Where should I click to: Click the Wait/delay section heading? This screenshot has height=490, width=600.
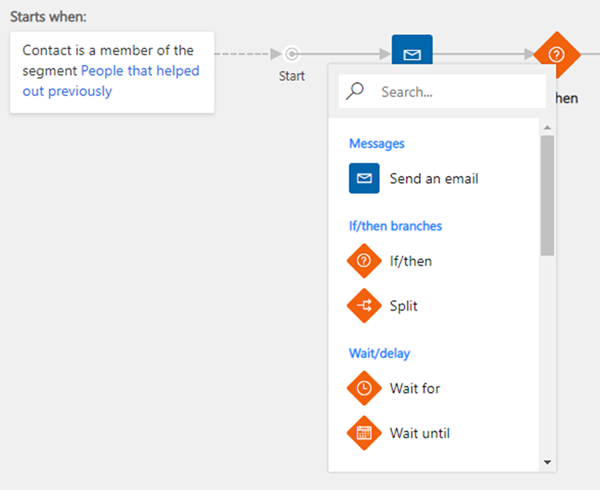click(x=379, y=353)
